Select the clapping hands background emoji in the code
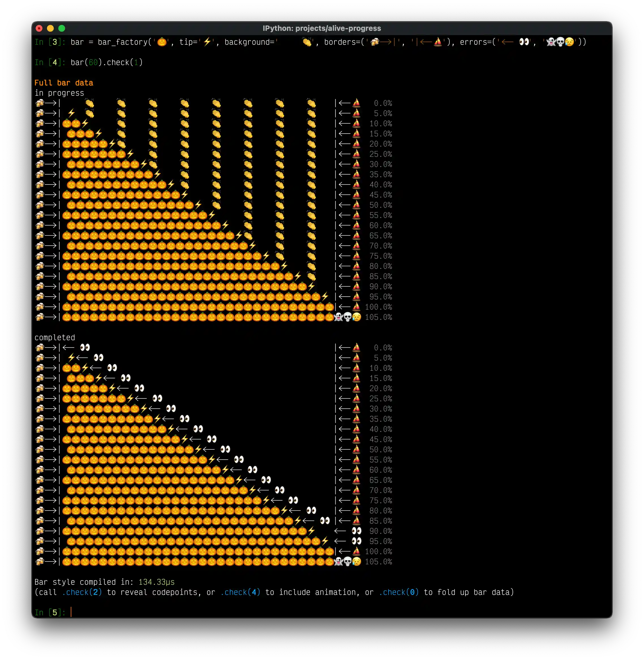Screen dimensions: 644x660 307,42
